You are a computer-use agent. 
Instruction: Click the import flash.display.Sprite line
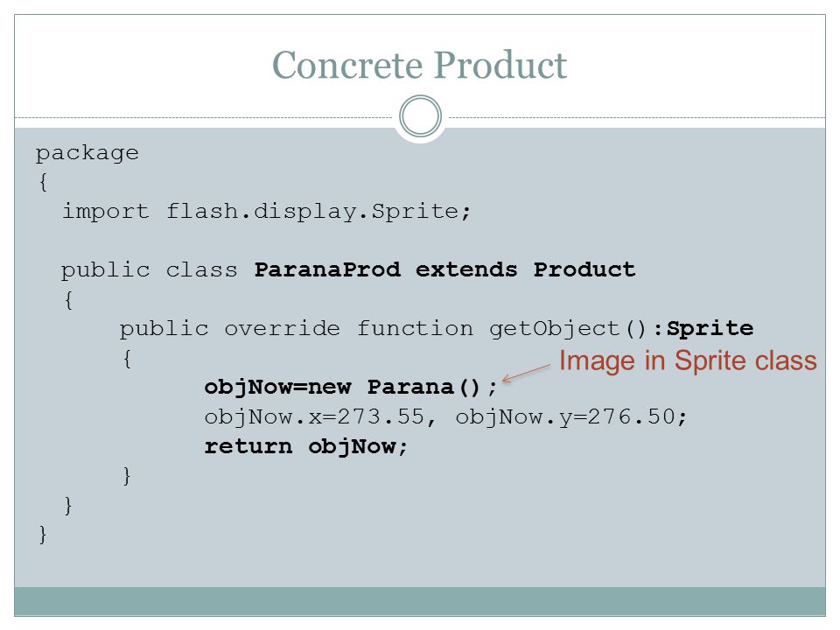(266, 211)
